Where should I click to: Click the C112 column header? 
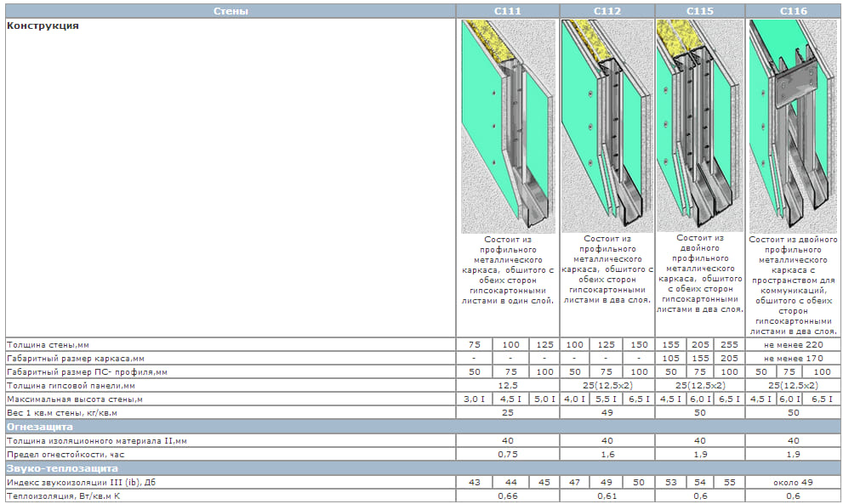pyautogui.click(x=606, y=11)
